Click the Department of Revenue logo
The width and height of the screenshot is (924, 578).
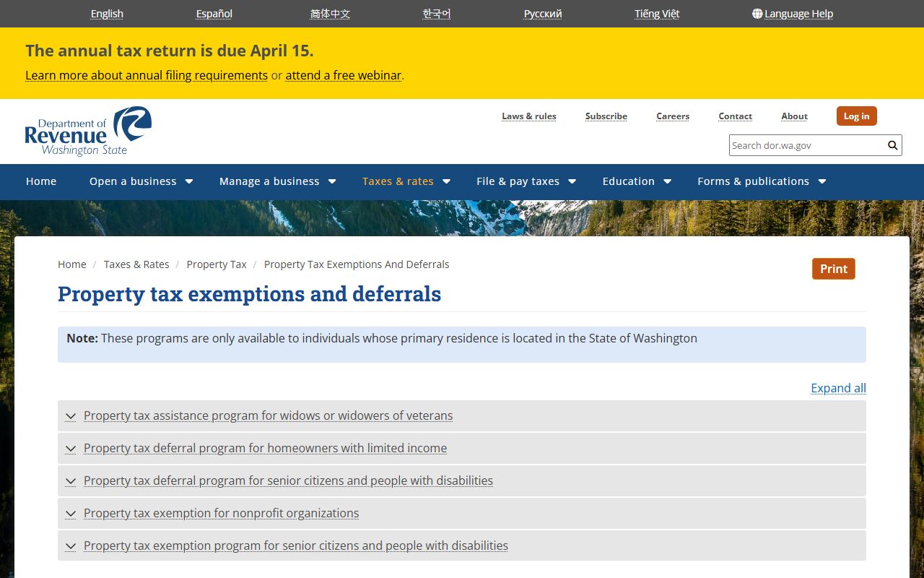coord(88,131)
